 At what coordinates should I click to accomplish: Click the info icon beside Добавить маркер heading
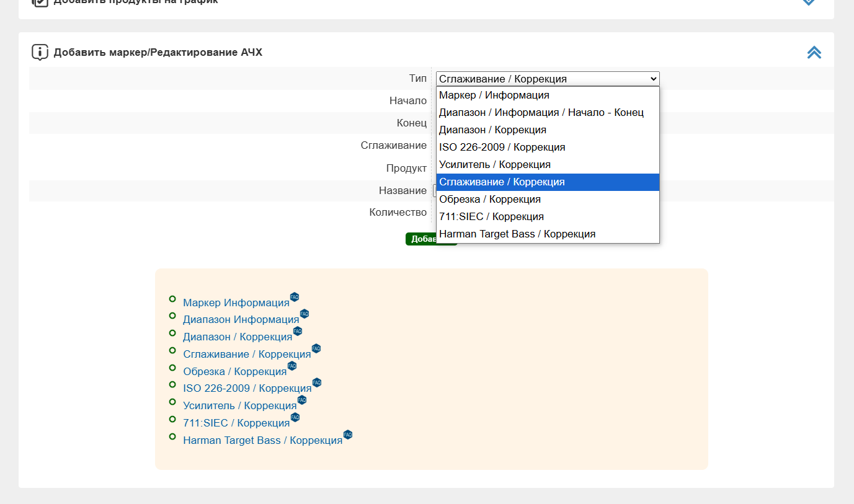click(40, 52)
